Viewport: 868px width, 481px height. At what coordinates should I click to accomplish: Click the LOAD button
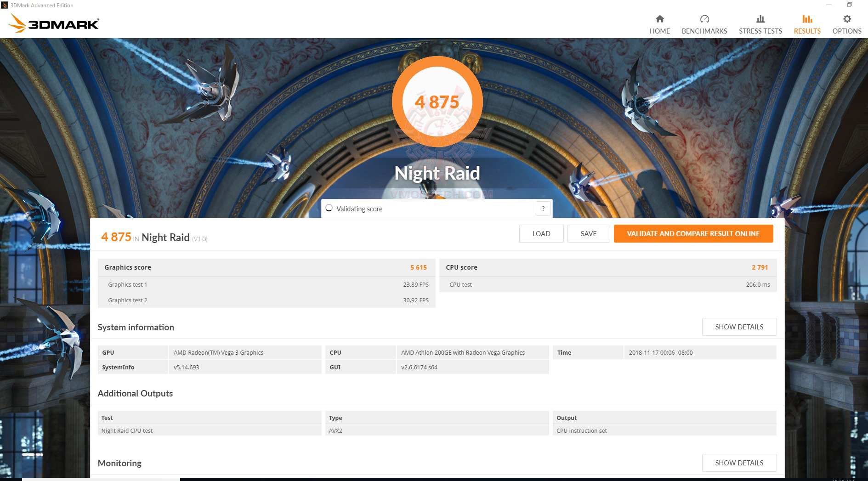click(x=541, y=233)
